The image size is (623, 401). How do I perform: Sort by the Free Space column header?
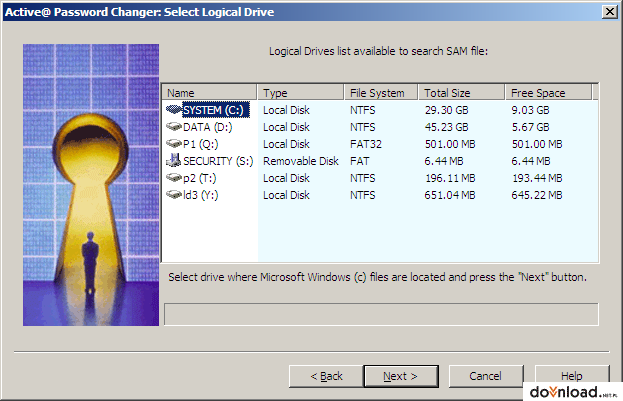coord(548,93)
